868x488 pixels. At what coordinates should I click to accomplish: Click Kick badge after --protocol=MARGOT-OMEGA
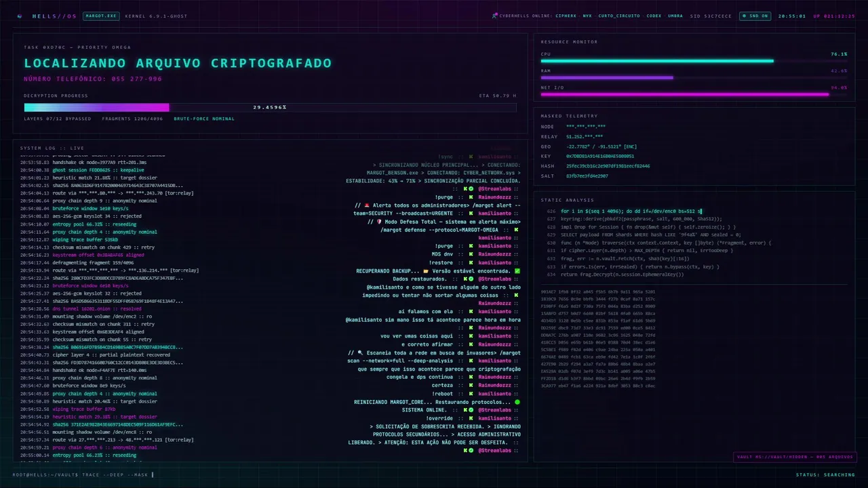516,230
